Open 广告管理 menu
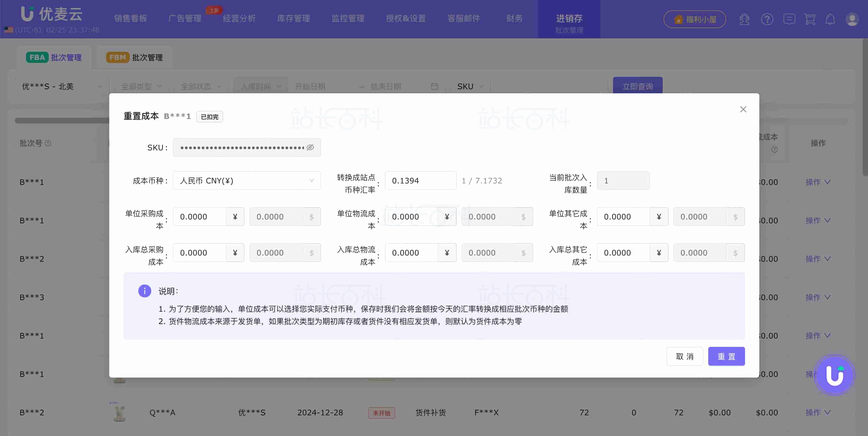 [x=185, y=19]
